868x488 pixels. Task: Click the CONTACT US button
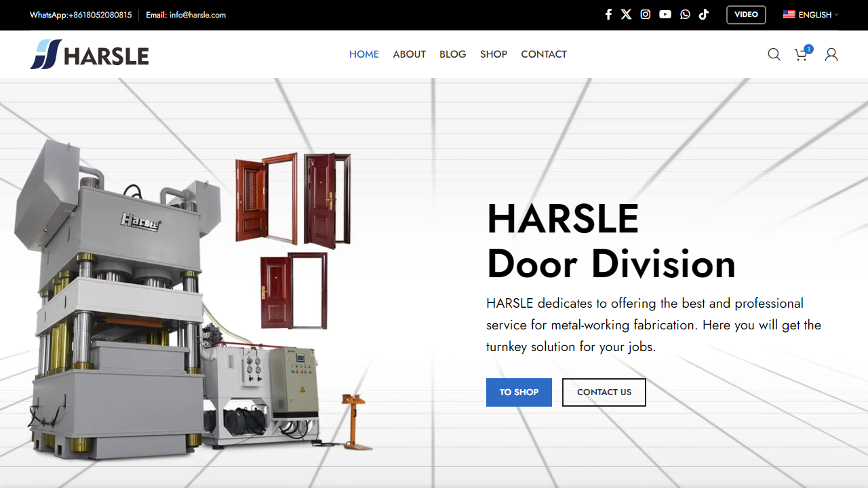604,392
